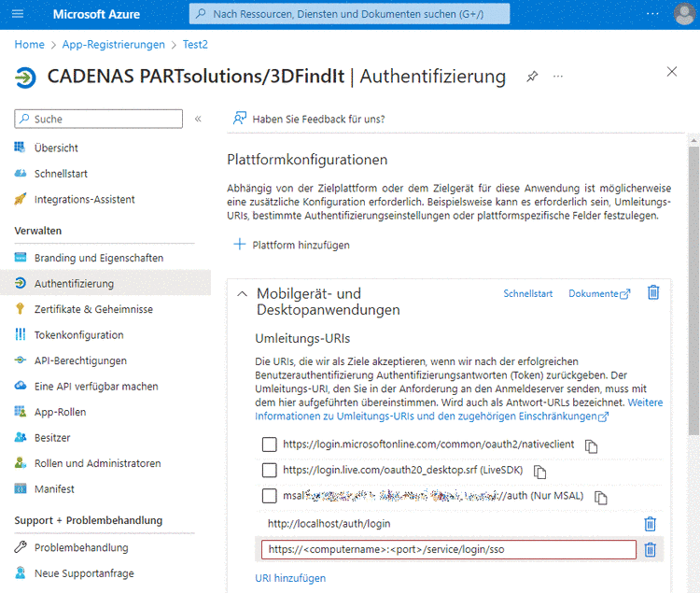Click the Zertifikate & Geheimnisse key icon
The height and width of the screenshot is (593, 700).
[x=21, y=308]
